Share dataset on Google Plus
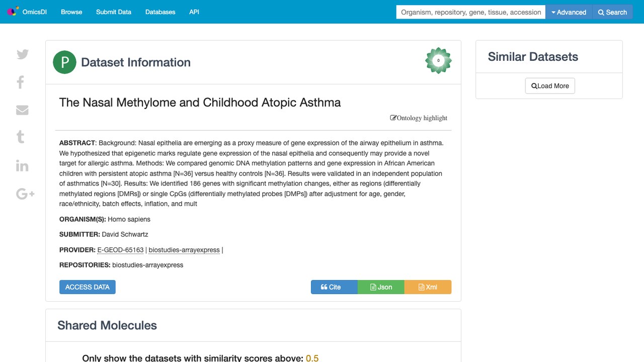This screenshot has width=644, height=362. click(x=25, y=194)
